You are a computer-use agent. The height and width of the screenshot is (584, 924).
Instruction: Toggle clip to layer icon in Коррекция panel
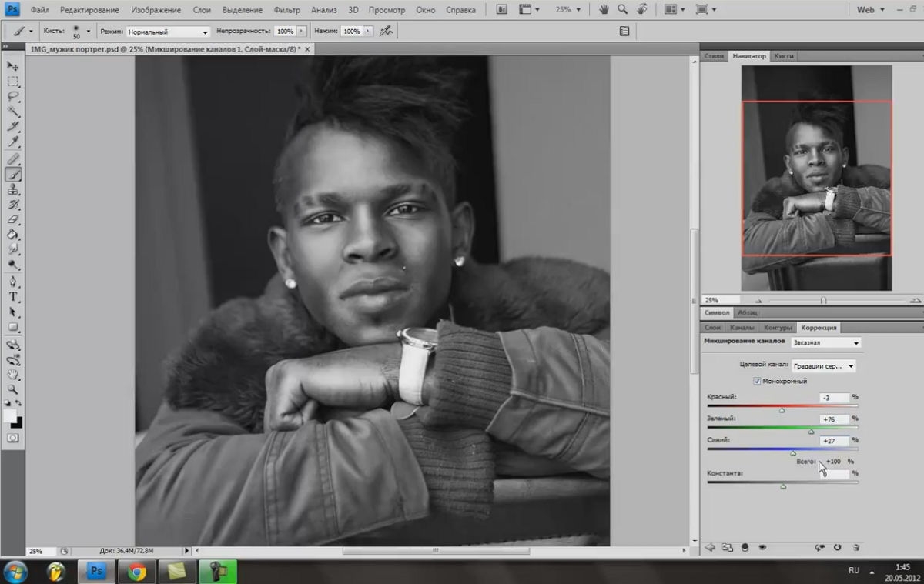click(x=745, y=547)
